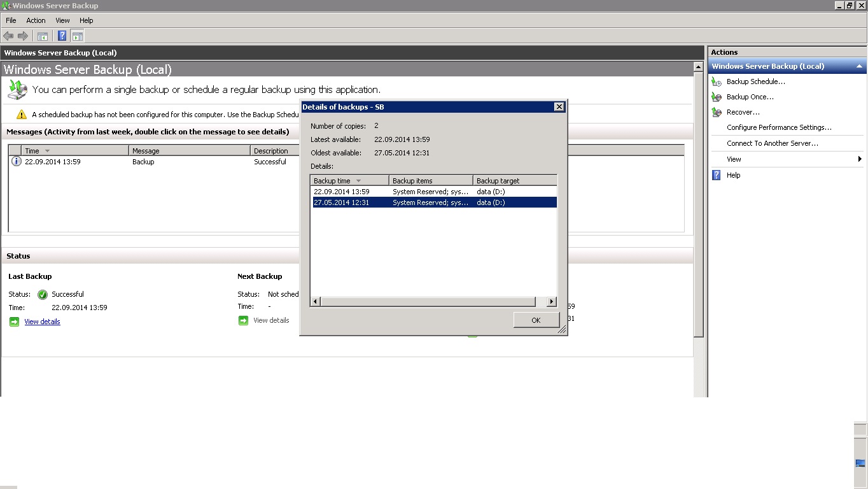The image size is (868, 489).
Task: Toggle the Show/Hide Console Tree icon
Action: [x=43, y=36]
